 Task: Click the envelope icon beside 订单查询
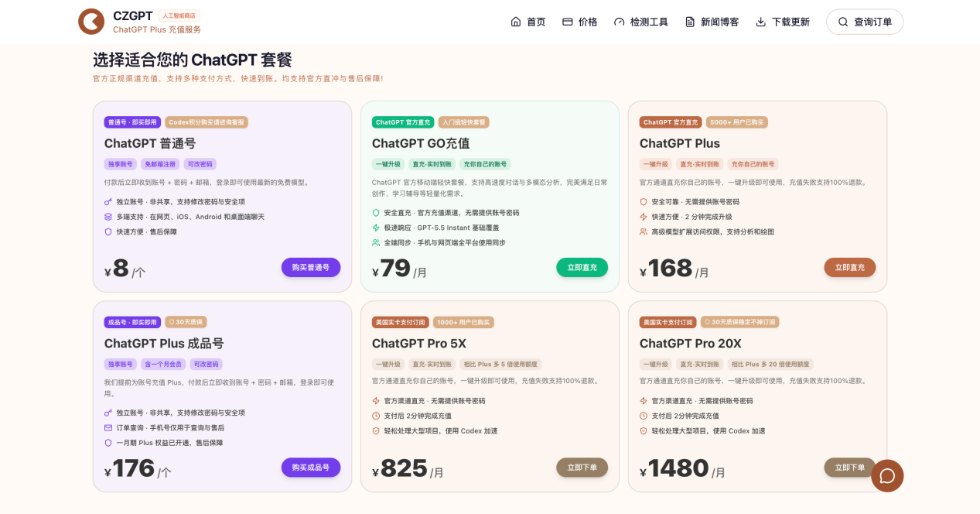tap(108, 428)
